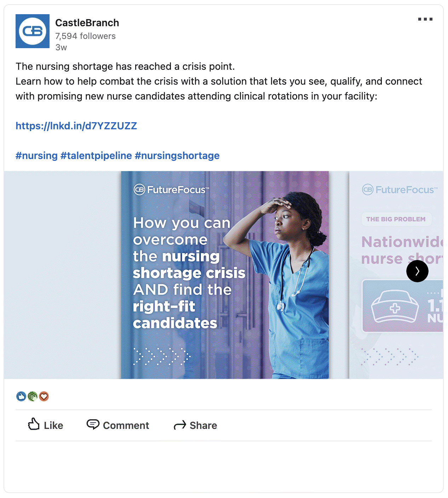The image size is (448, 498).
Task: Open the lnkd.in/d7YZZUZZ link
Action: coord(76,126)
